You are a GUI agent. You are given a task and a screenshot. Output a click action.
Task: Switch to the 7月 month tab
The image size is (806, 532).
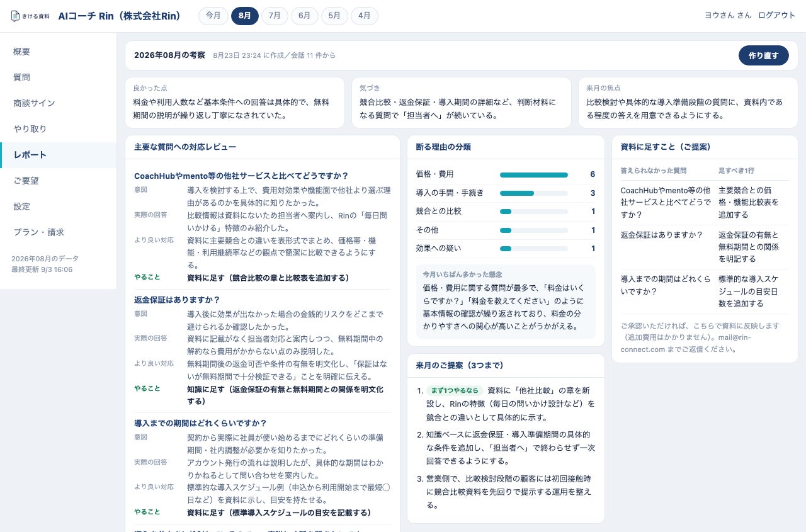(x=275, y=16)
